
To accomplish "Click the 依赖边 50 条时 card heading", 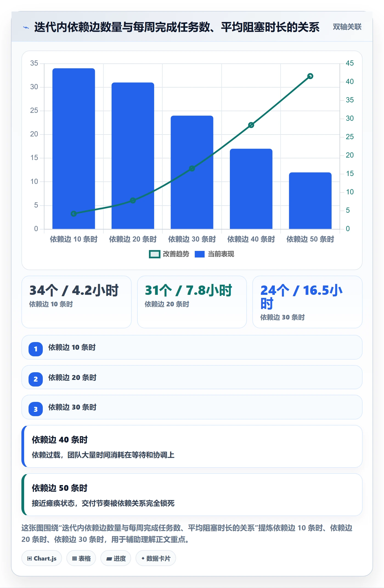I will (60, 488).
